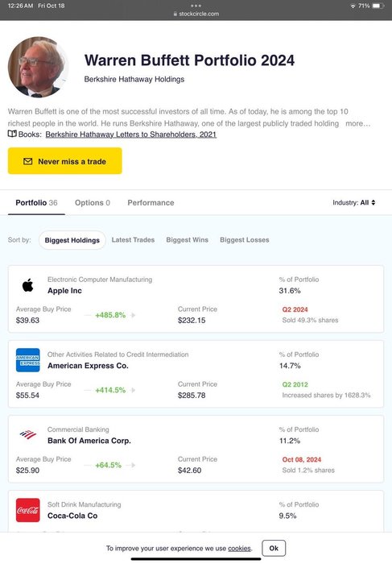
Task: Click the Bank of America logo icon
Action: pos(27,434)
